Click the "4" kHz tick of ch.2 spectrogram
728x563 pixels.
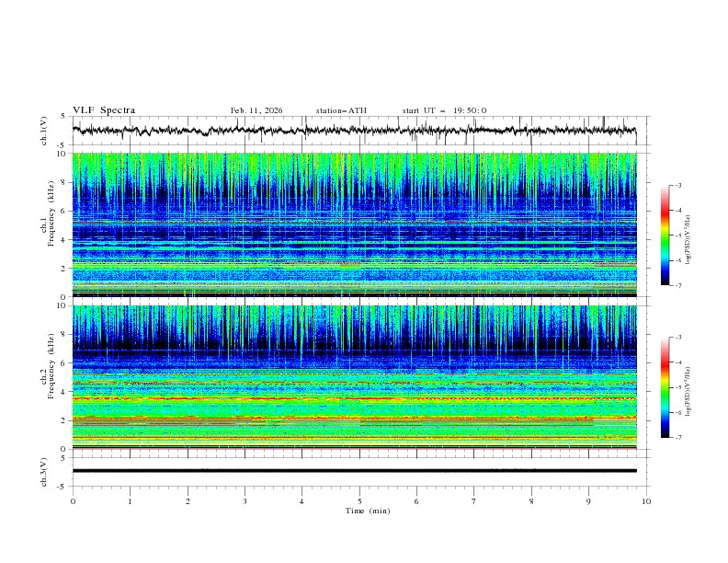click(x=64, y=392)
